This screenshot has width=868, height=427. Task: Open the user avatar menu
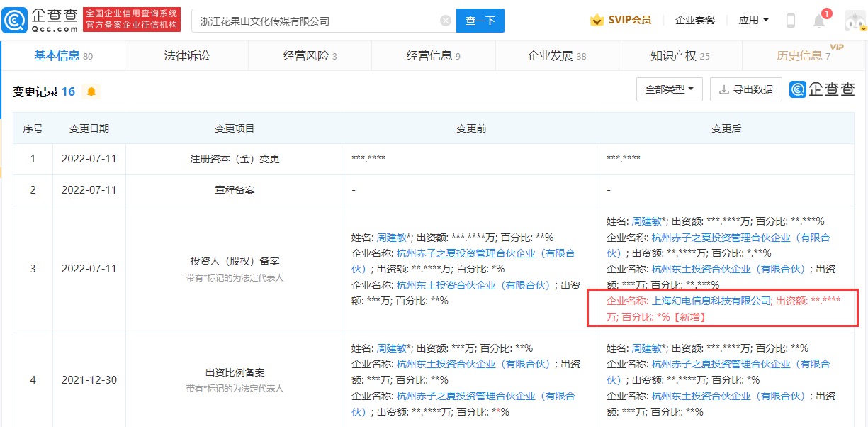pos(855,21)
